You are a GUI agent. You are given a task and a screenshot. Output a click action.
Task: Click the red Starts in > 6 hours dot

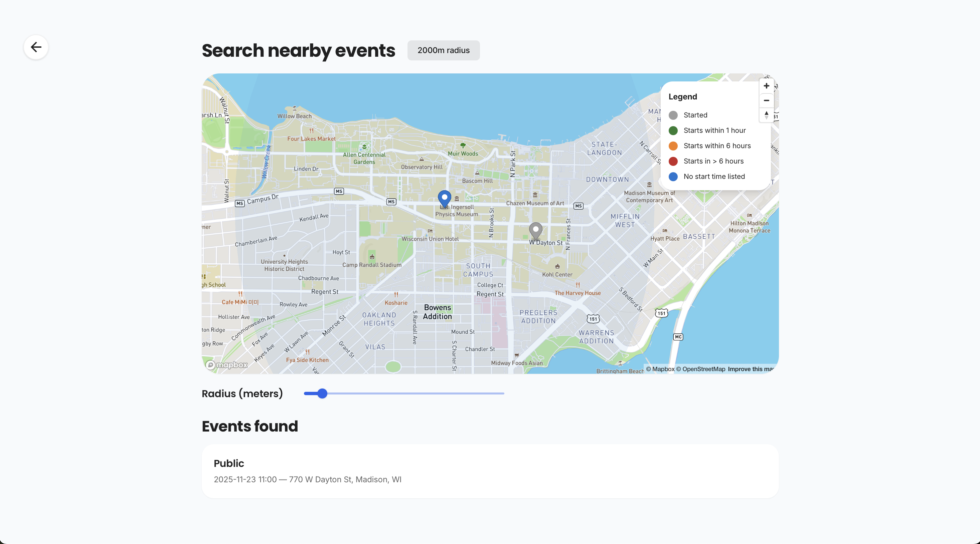tap(673, 161)
